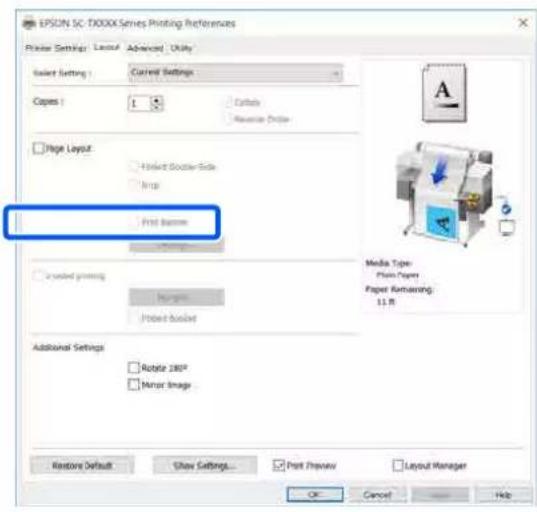The image size is (537, 512).
Task: Enable the Rotate 180° checkbox
Action: [134, 367]
